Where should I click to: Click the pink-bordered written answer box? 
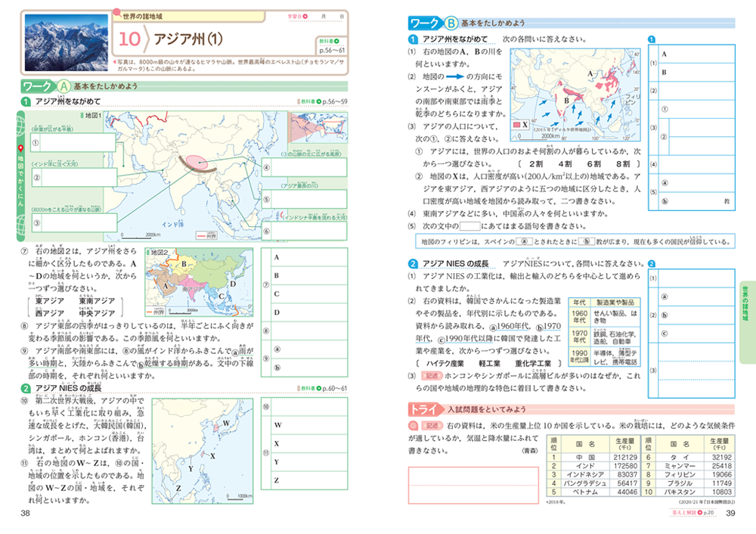click(x=473, y=485)
